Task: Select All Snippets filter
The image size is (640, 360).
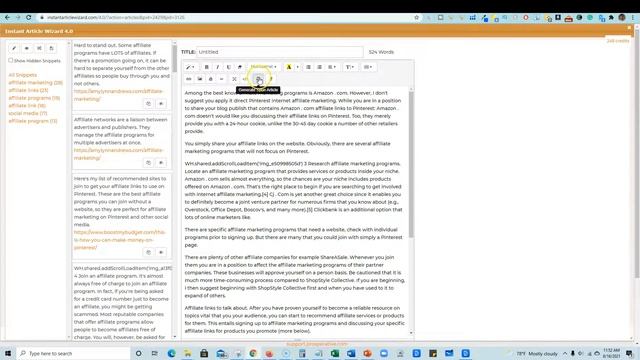Action: 22,75
